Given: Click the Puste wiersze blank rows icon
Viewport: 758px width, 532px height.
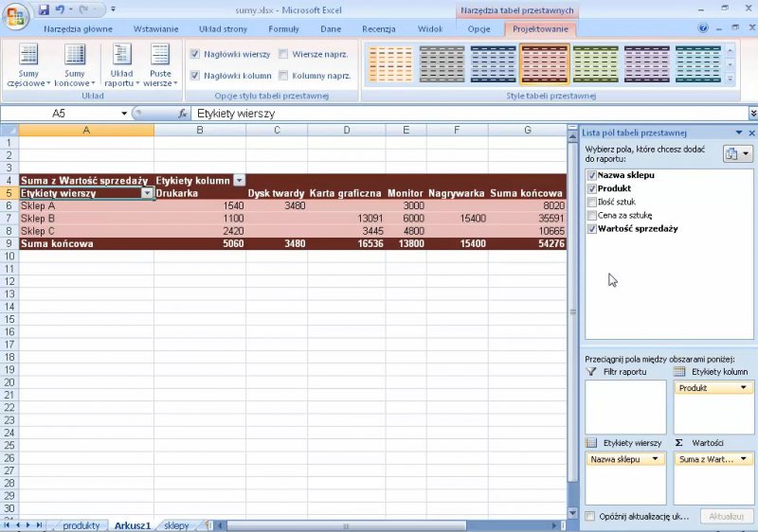Looking at the screenshot, I should coord(160,55).
